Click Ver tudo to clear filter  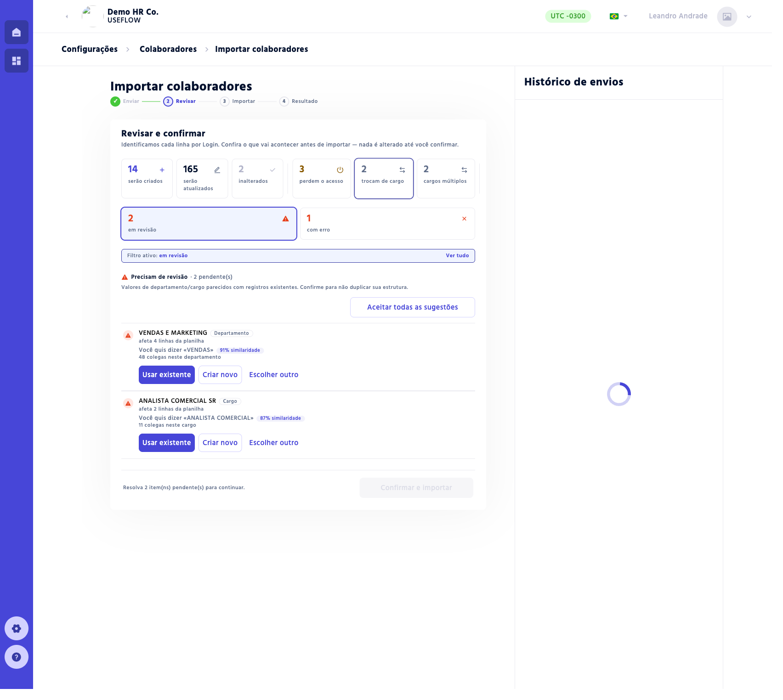[x=457, y=256]
